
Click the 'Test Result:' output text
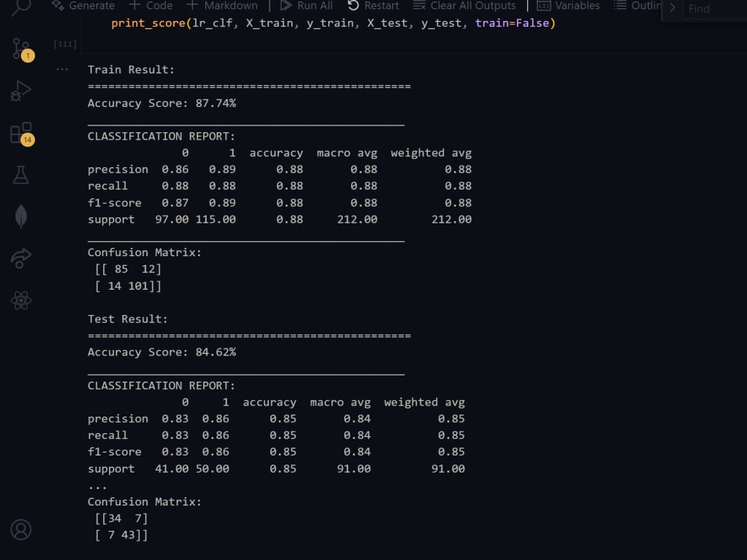128,319
